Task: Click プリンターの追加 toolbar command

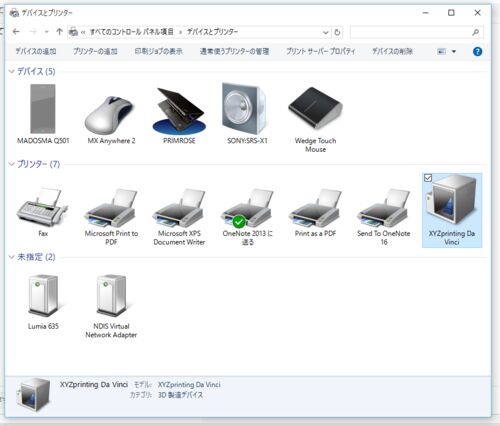Action: tap(95, 51)
